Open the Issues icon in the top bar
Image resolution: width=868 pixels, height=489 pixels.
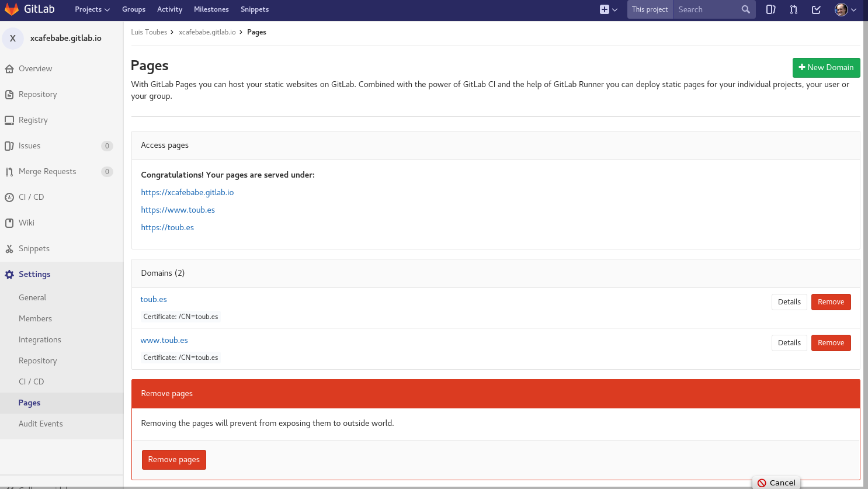(770, 9)
